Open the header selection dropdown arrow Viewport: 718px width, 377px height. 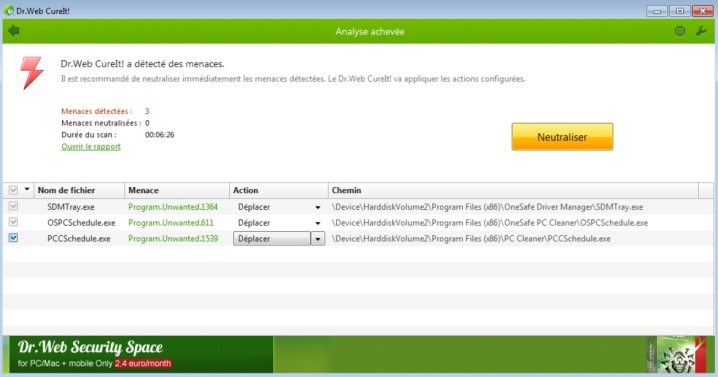tap(27, 190)
